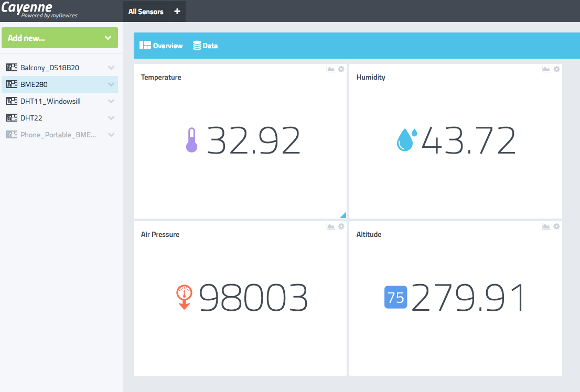Select the Overview tab

click(162, 46)
